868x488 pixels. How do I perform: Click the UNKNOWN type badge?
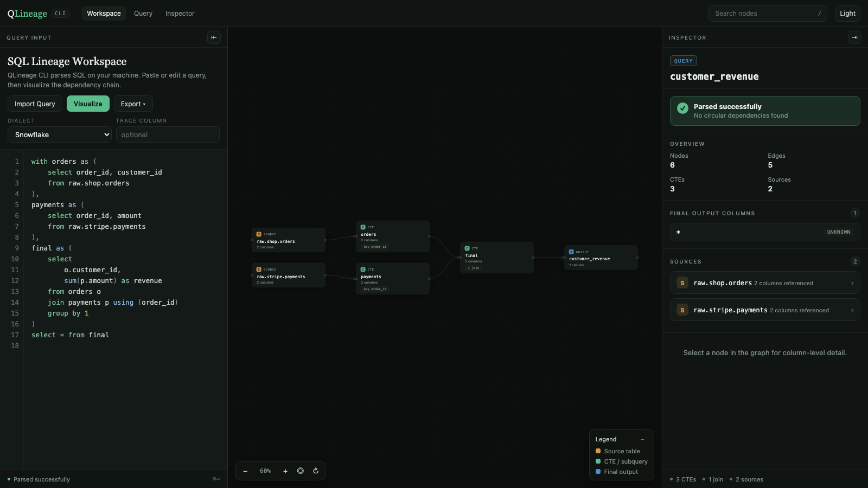(839, 232)
